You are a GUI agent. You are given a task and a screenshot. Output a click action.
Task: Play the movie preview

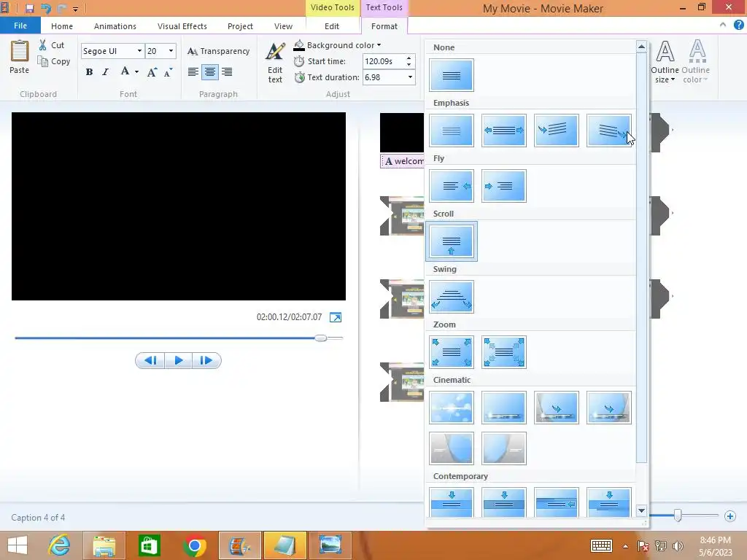[x=179, y=360]
